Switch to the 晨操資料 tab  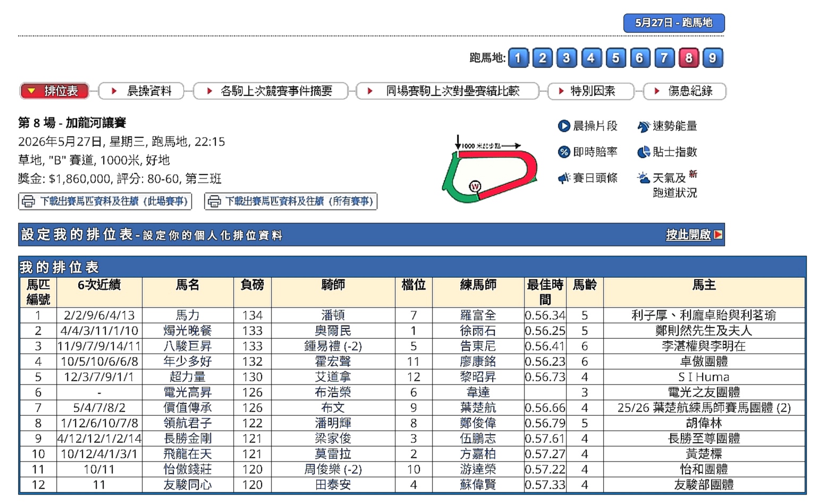pos(141,91)
